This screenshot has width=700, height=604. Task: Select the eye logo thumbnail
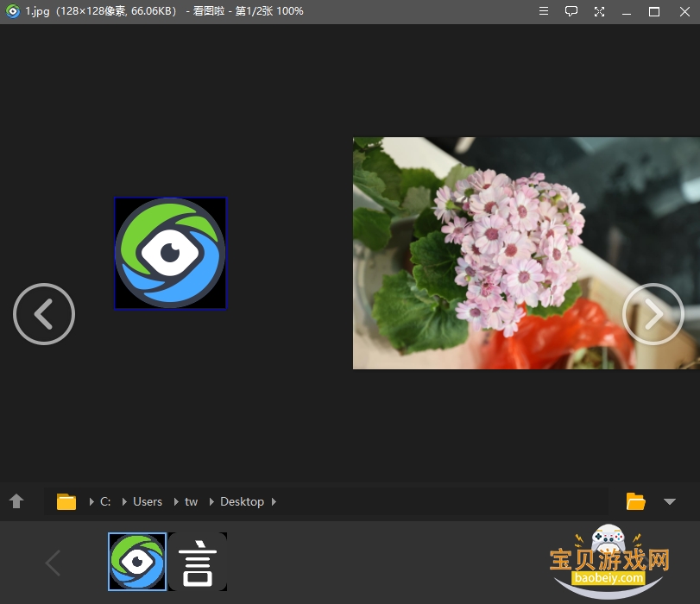click(137, 562)
